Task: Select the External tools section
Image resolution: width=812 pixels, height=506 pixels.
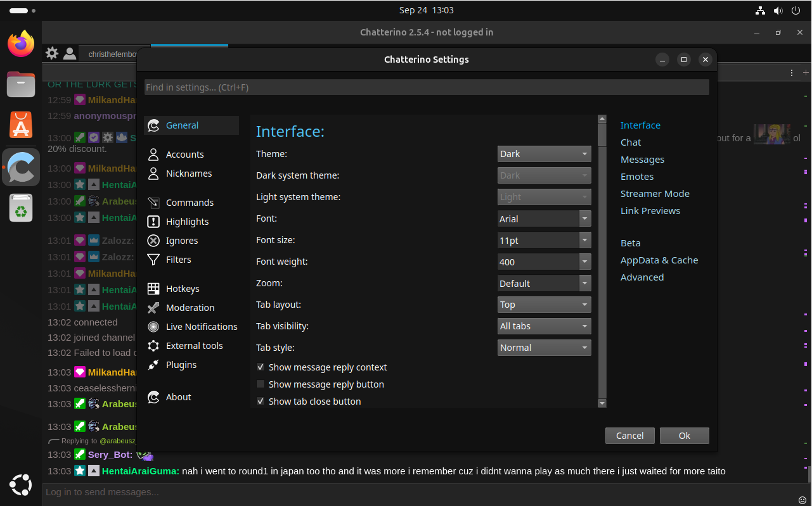Action: pyautogui.click(x=193, y=345)
